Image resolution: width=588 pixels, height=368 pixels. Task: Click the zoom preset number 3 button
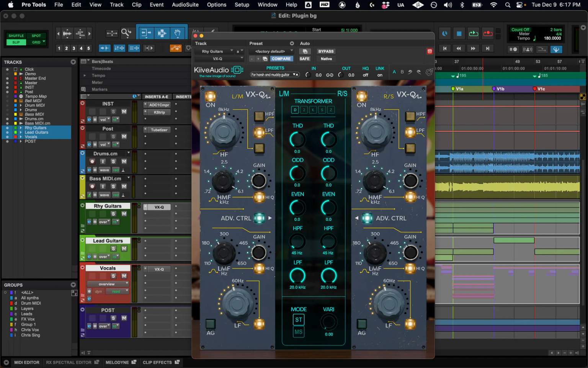pos(74,48)
